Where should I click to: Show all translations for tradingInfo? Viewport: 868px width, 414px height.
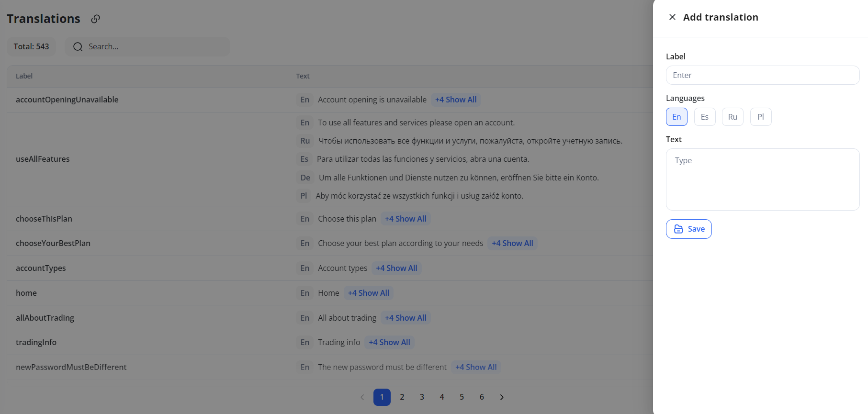389,342
